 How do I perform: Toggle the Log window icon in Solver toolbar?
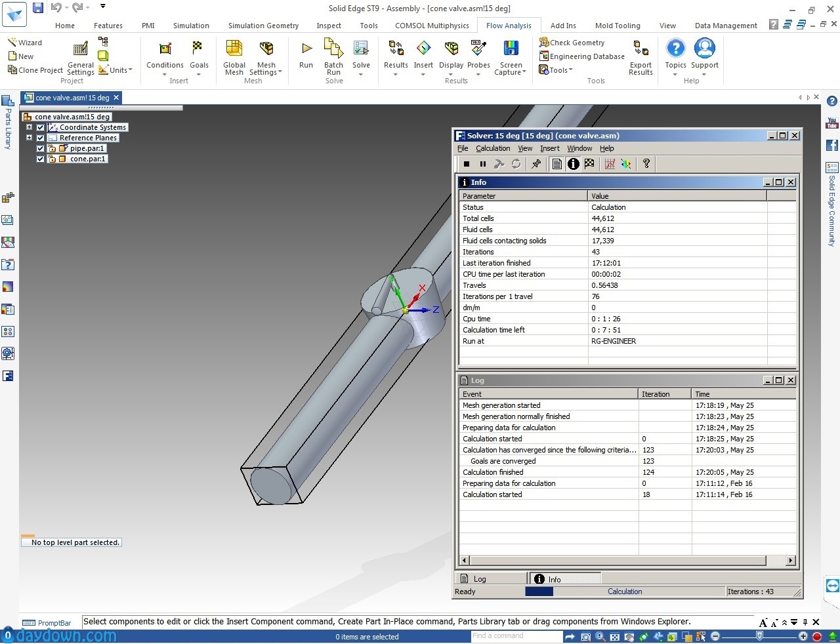pos(557,164)
